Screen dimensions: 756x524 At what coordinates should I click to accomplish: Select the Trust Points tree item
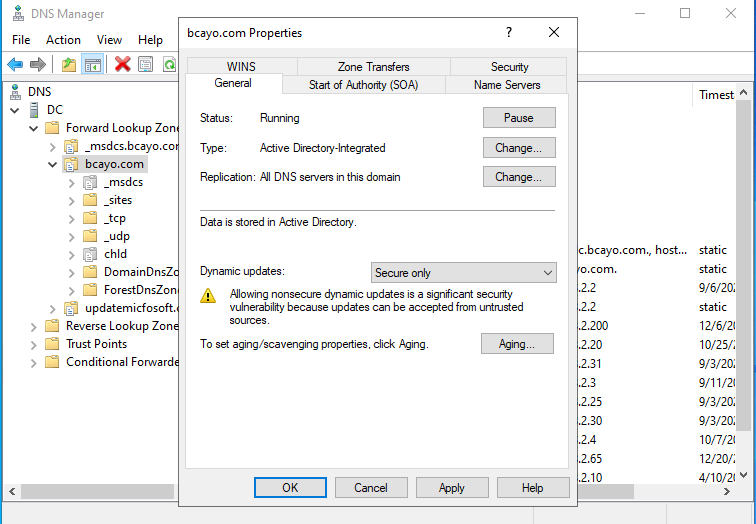[96, 344]
